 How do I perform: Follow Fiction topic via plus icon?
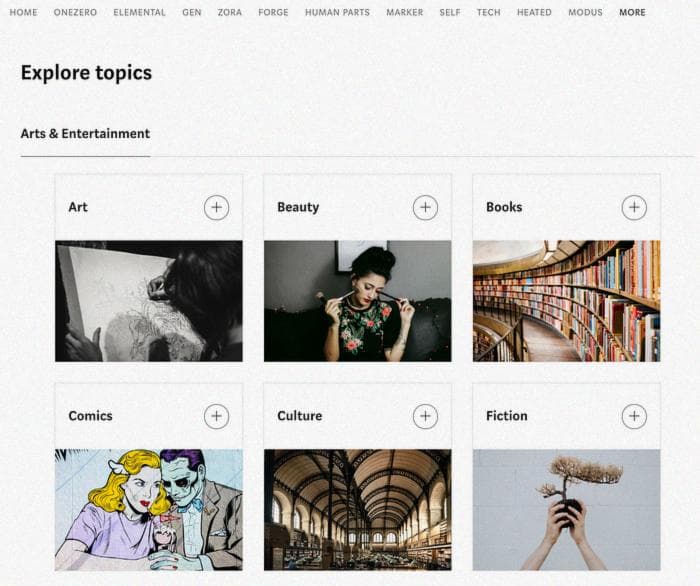[634, 416]
